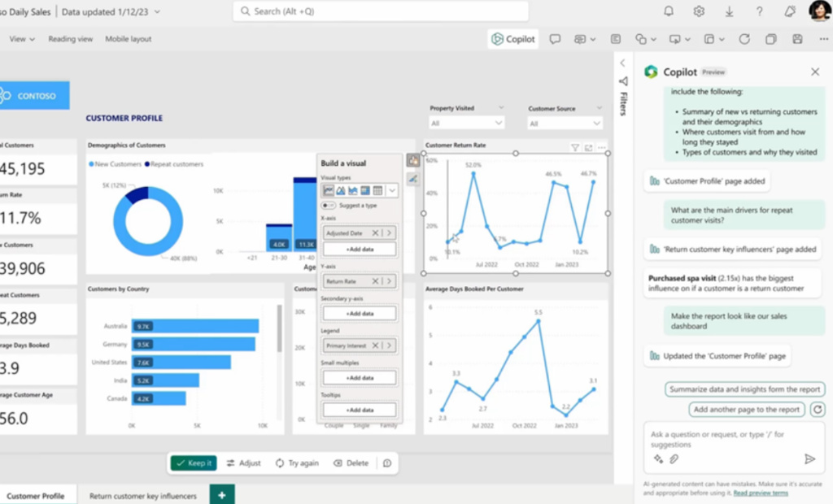Click the duplicate page icon

tap(771, 39)
